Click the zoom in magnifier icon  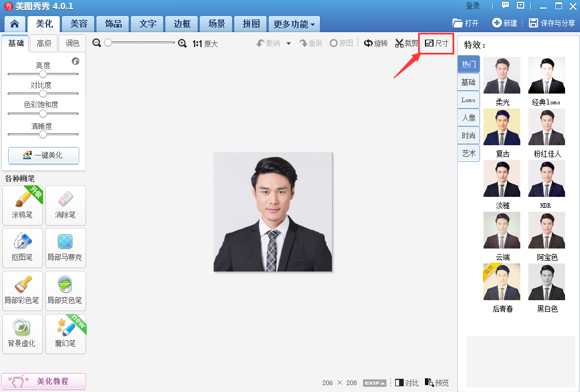coord(182,43)
